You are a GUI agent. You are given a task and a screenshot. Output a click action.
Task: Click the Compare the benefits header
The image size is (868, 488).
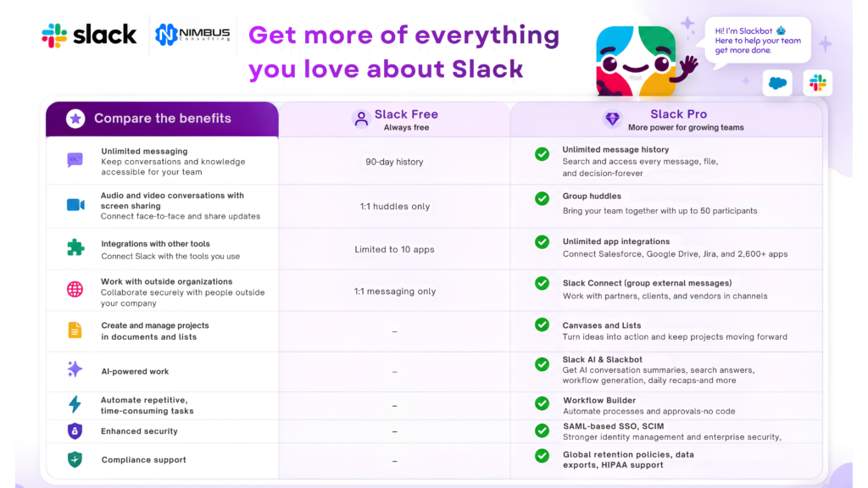point(162,119)
